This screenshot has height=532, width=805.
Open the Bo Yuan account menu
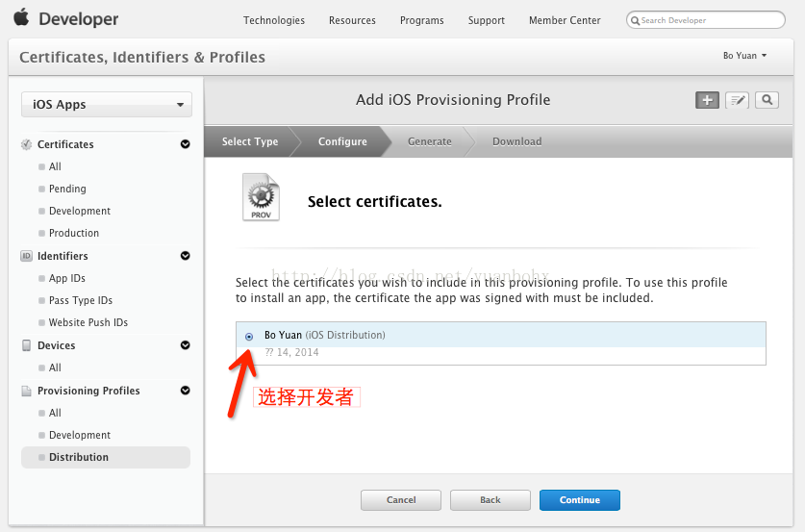point(745,56)
